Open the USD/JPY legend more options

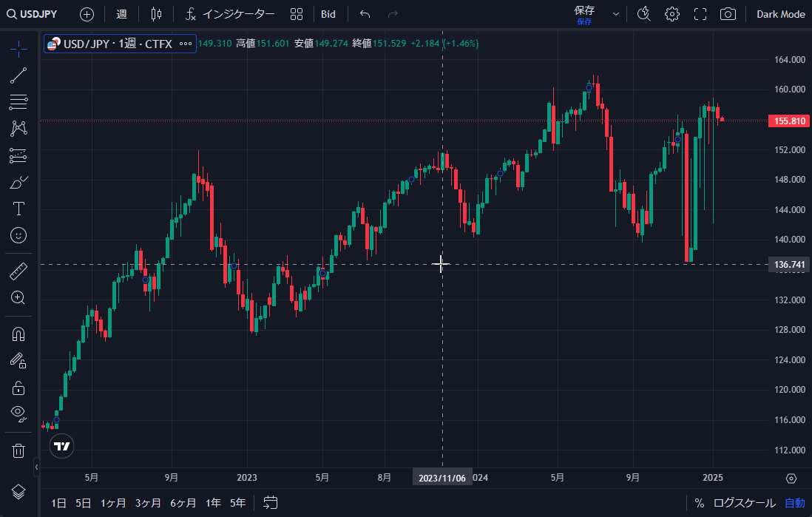coord(186,44)
